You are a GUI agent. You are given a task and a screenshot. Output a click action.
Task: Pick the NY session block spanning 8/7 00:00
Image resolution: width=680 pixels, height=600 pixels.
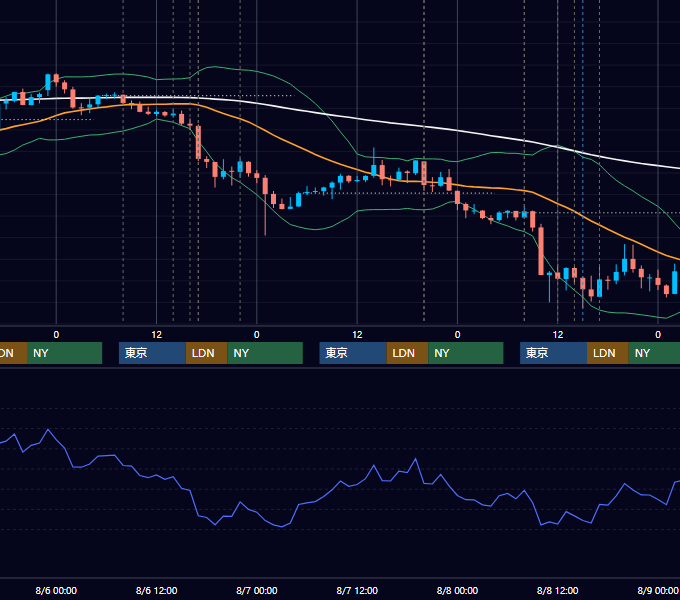tap(265, 353)
